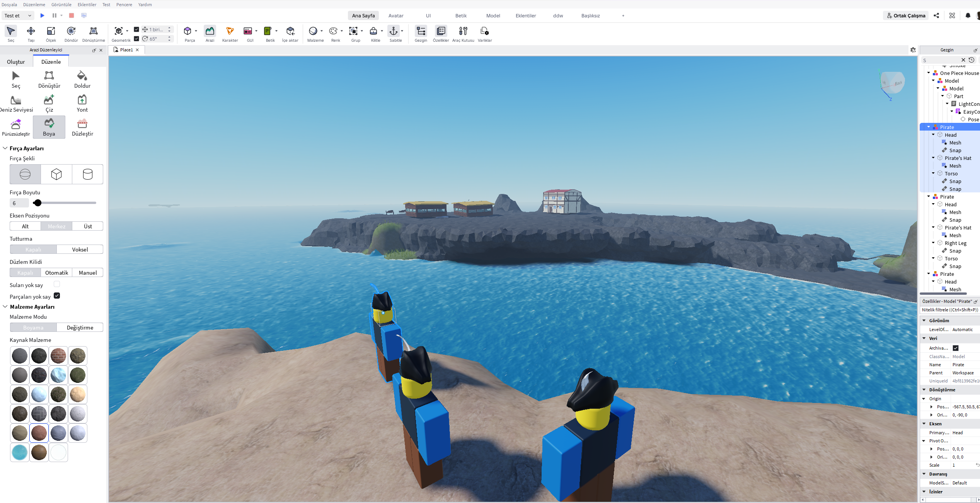
Task: Insert a Parça part
Action: click(188, 34)
